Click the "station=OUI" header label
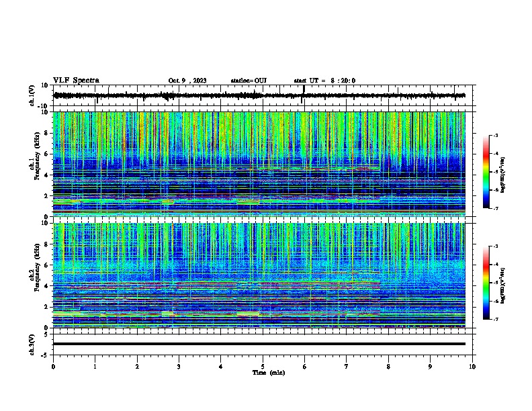 [x=249, y=81]
